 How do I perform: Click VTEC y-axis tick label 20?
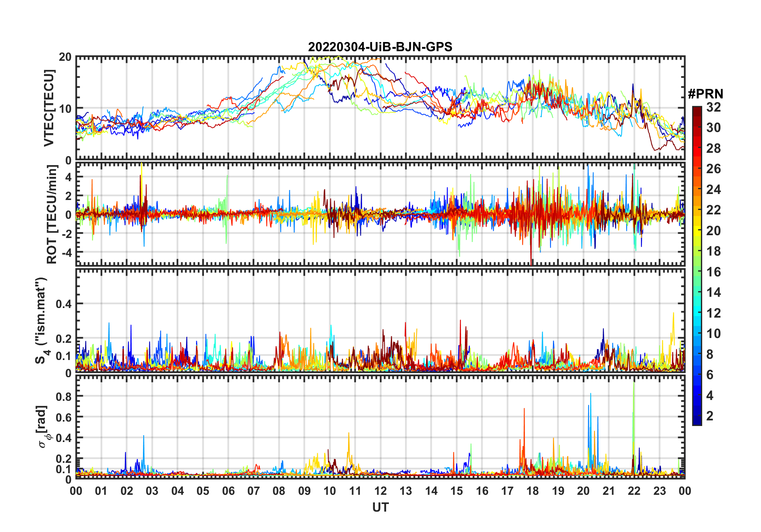(x=65, y=57)
